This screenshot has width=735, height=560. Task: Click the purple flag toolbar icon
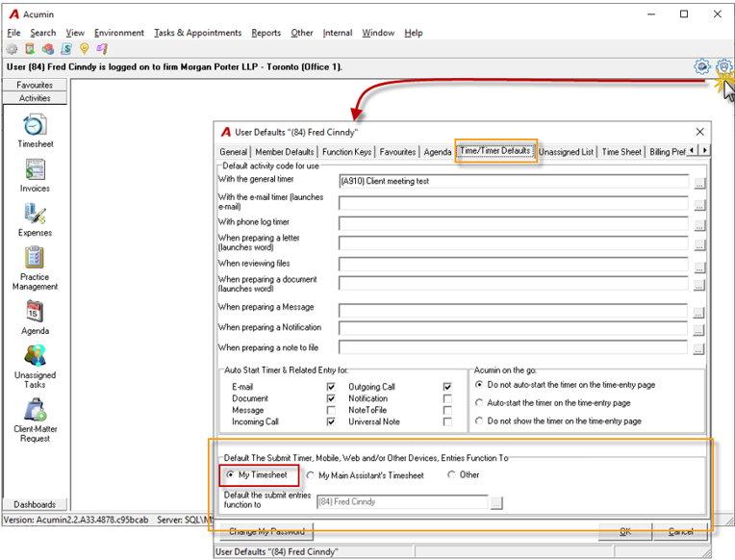102,48
